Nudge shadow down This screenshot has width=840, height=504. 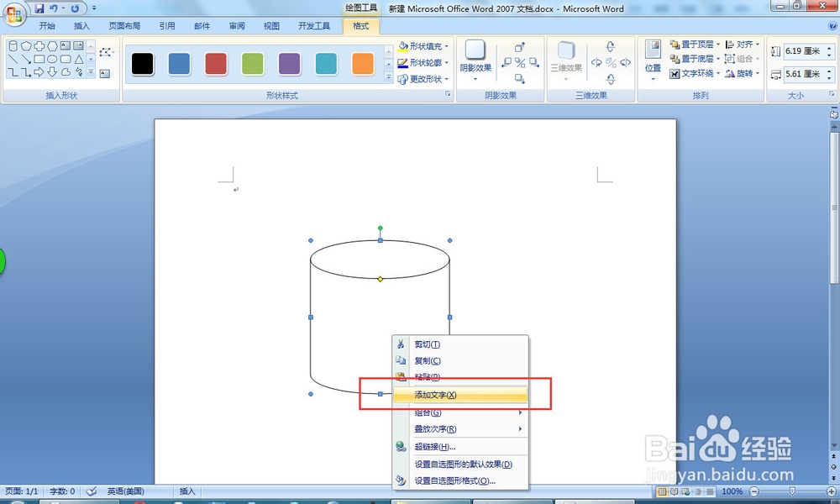[520, 78]
